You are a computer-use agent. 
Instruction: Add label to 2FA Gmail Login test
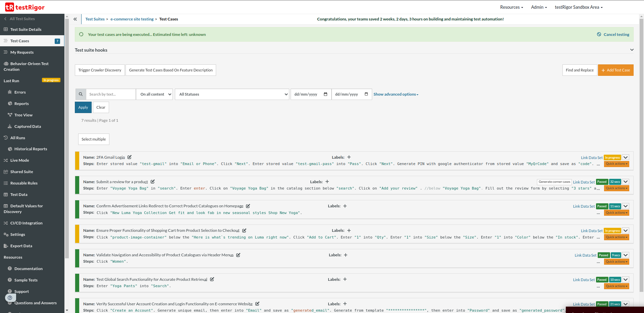pyautogui.click(x=349, y=157)
